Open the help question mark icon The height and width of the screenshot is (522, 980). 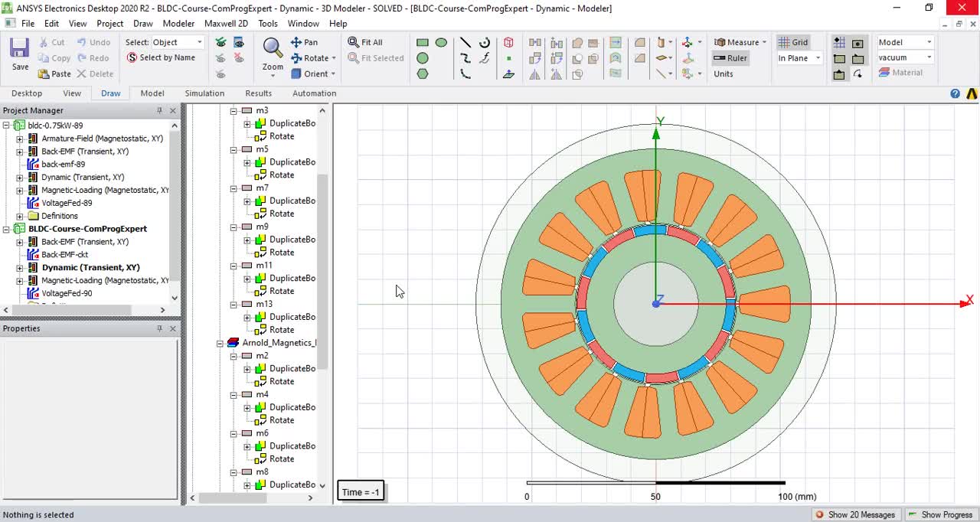coord(955,93)
